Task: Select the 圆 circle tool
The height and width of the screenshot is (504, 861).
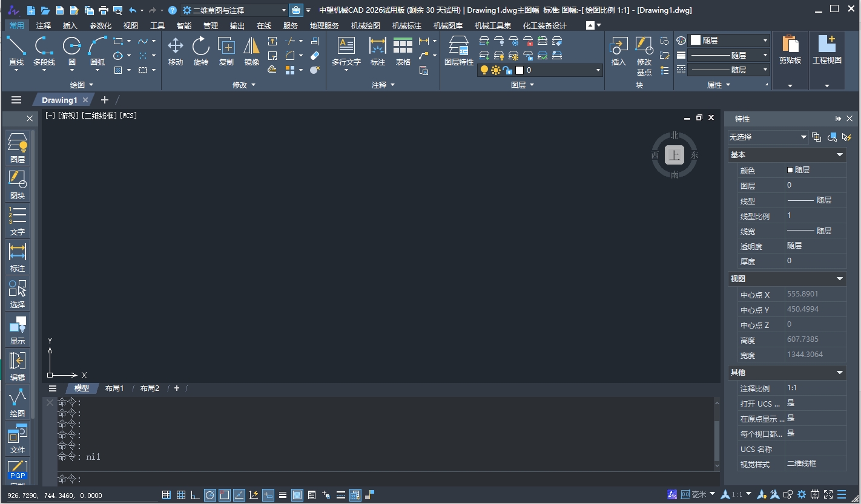Action: pos(72,51)
